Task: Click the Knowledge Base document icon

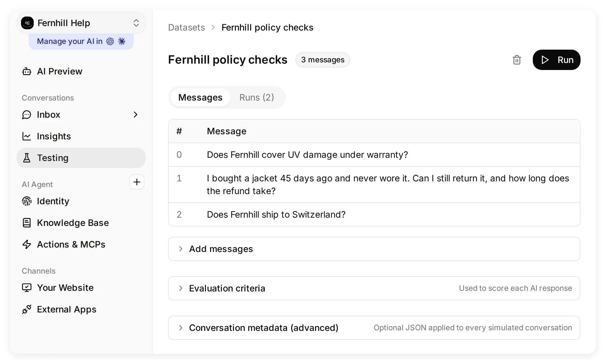Action: 27,223
